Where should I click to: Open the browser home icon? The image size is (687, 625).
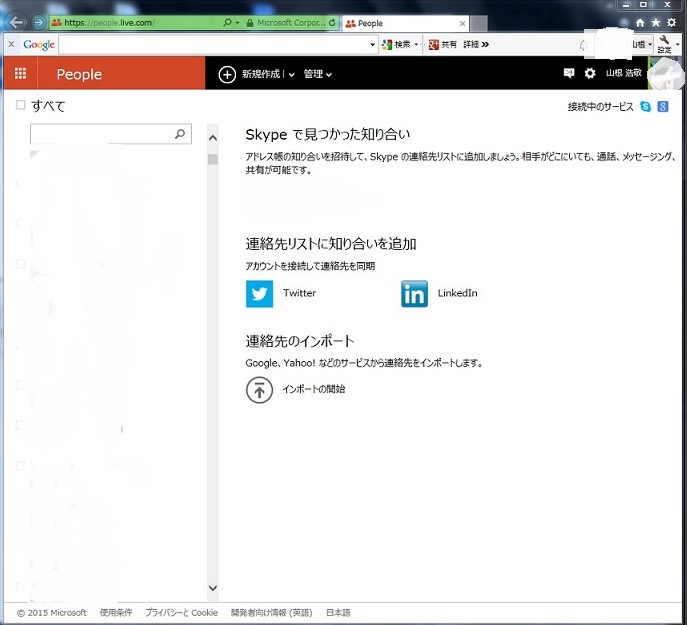pos(640,22)
